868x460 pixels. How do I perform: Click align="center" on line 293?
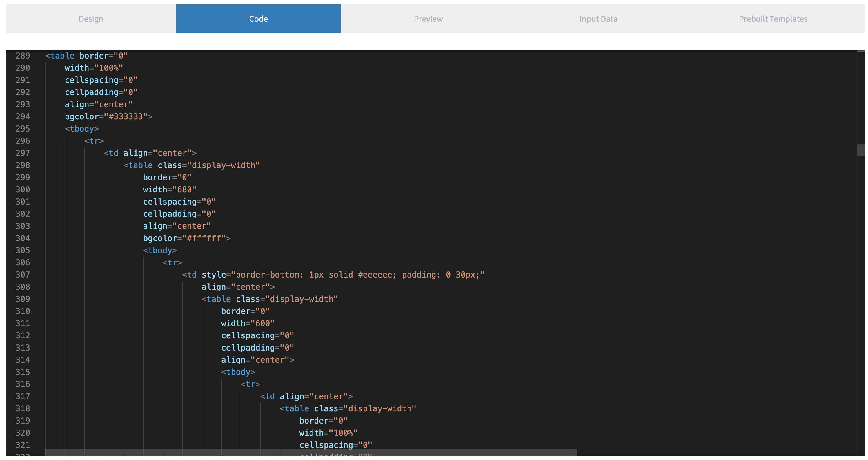99,104
